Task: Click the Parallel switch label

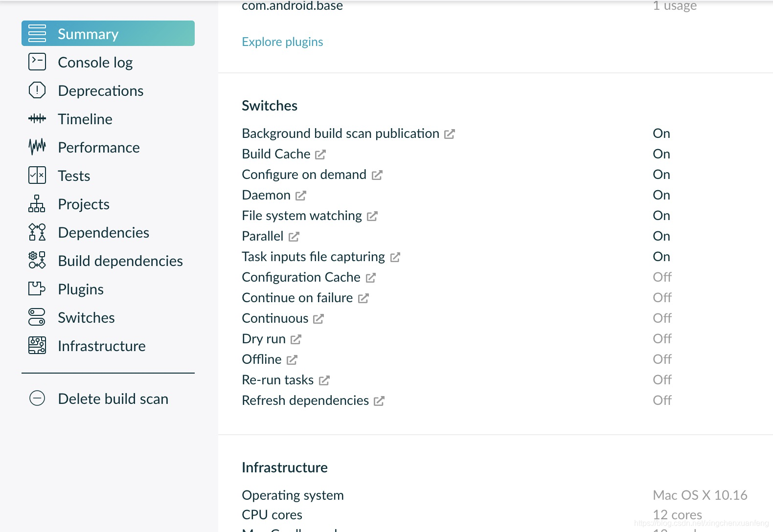Action: click(262, 236)
